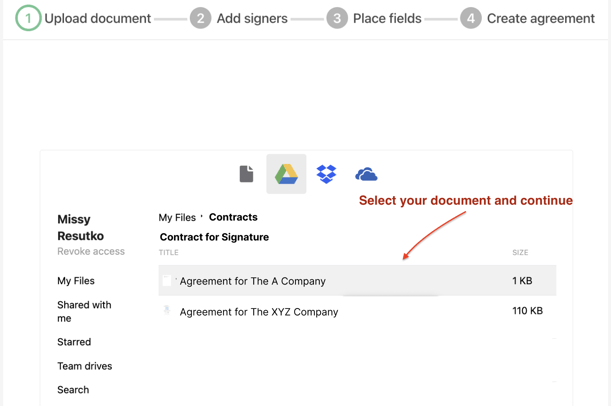
Task: Click the file icon beside Agreement for The A Company
Action: click(x=167, y=281)
